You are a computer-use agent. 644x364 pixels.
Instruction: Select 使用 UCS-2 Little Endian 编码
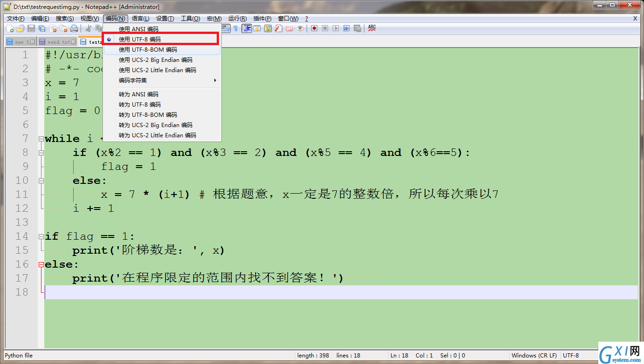(162, 70)
